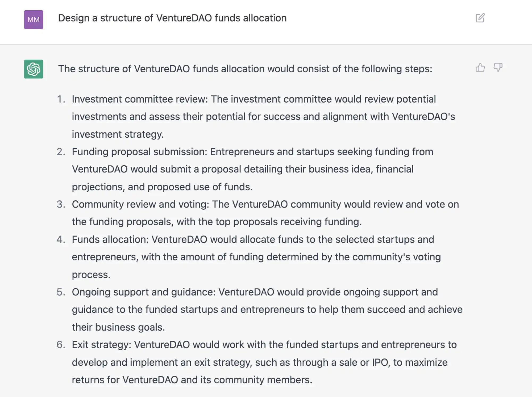Image resolution: width=532 pixels, height=397 pixels.
Task: Click the 'their business goals.' line
Action: pyautogui.click(x=118, y=327)
